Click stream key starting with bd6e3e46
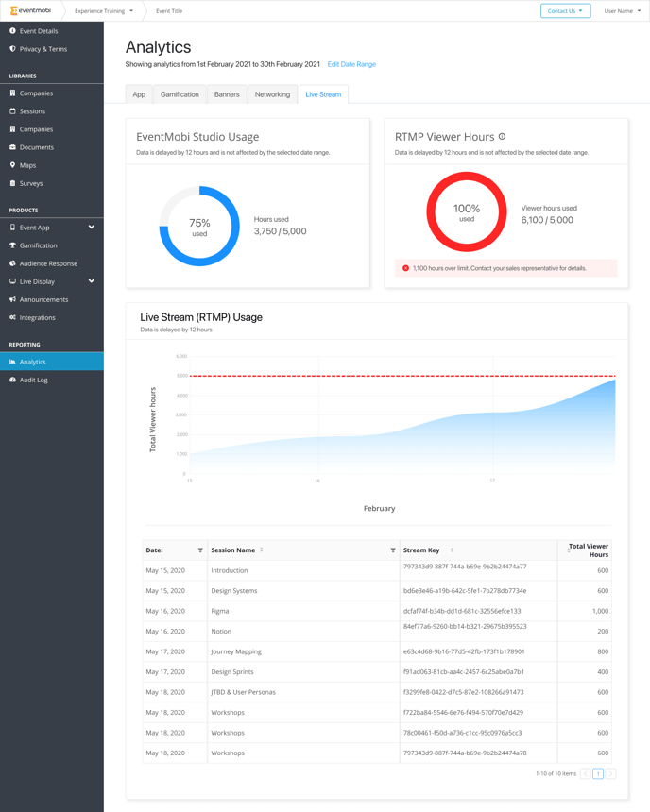 465,591
